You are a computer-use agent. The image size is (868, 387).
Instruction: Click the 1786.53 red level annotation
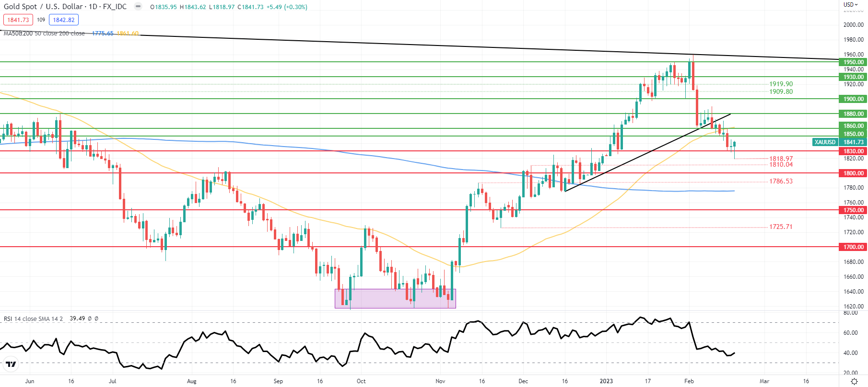[x=781, y=181]
